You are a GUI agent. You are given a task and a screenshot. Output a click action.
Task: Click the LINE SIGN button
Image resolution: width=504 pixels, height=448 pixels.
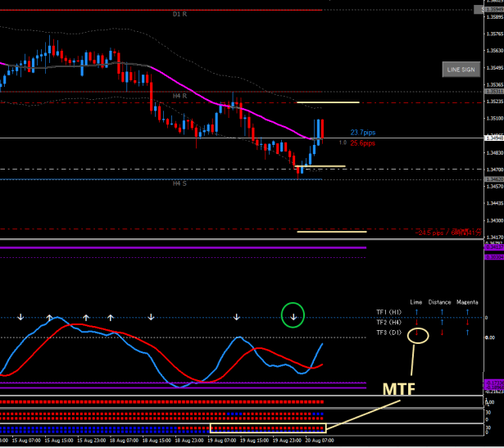461,70
